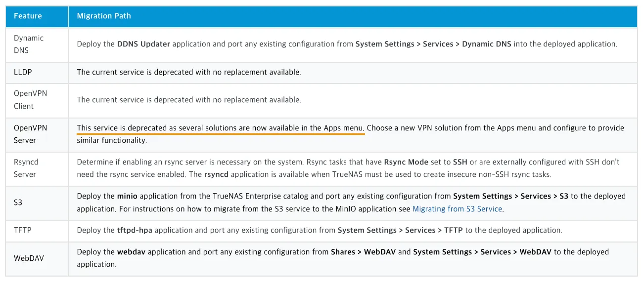Open the Migrating from S3 Service link
Viewport: 644px width, 282px height.
point(457,209)
